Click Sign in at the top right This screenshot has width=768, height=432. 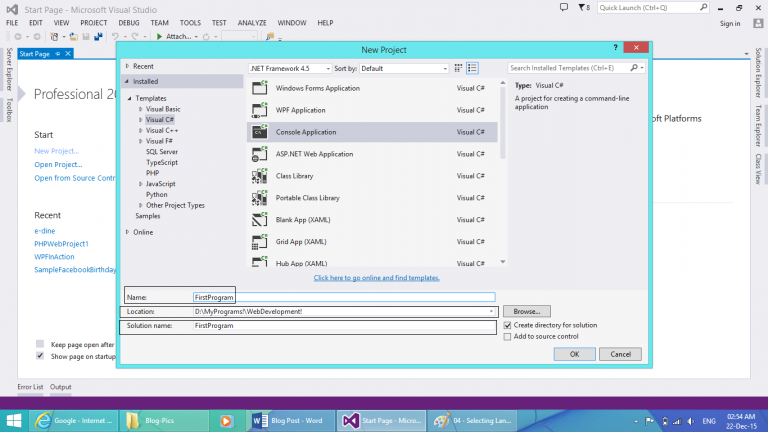pos(730,24)
